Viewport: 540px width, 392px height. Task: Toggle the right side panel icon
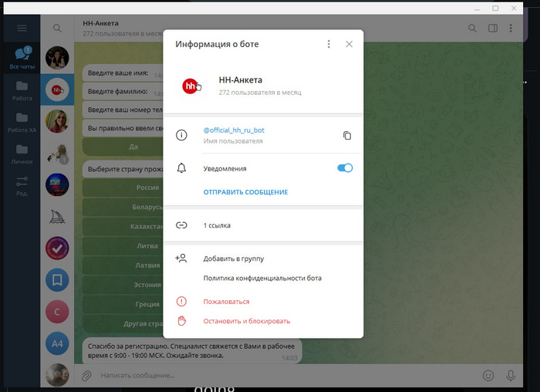click(493, 29)
